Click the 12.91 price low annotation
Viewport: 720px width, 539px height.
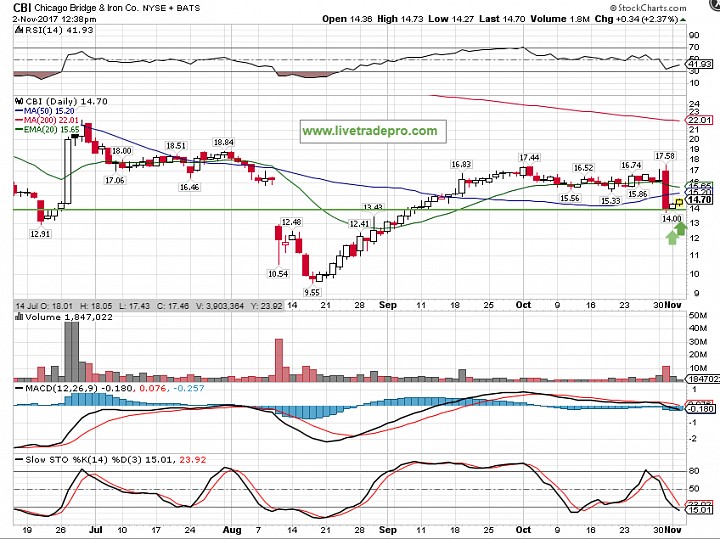click(40, 234)
